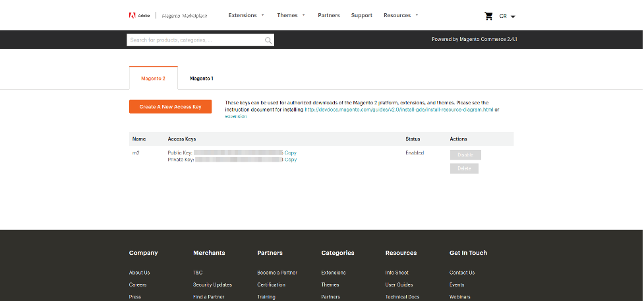Image resolution: width=644 pixels, height=301 pixels.
Task: Open About Us footer link
Action: 139,273
